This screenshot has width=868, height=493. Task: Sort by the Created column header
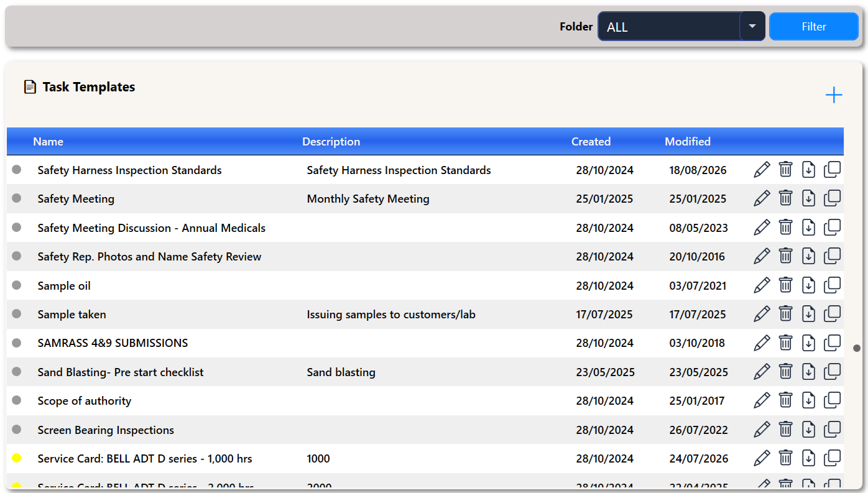(x=591, y=141)
